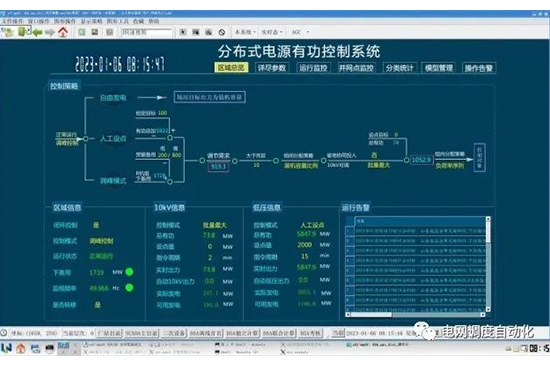Click the grey grid icon before the search field
Image resolution: width=550 pixels, height=367 pixels.
109,32
